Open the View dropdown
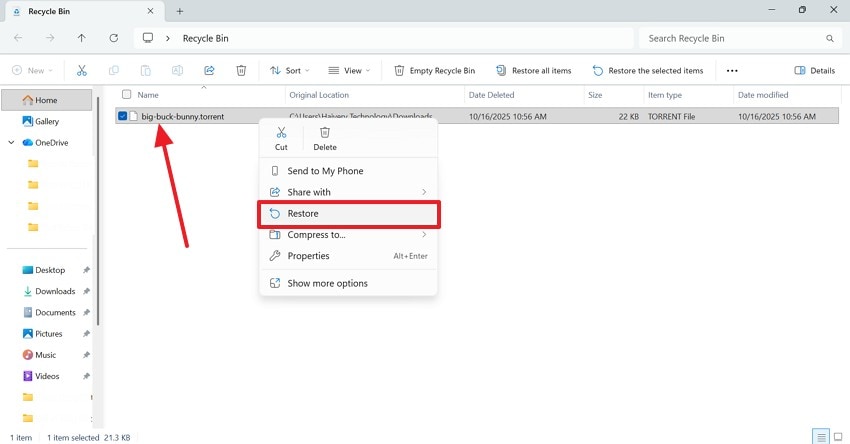The height and width of the screenshot is (444, 850). pyautogui.click(x=349, y=70)
